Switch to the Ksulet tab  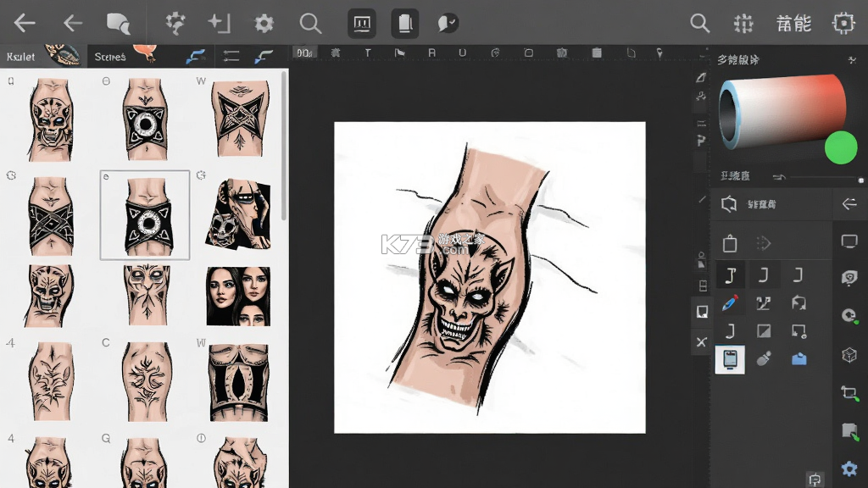pyautogui.click(x=20, y=57)
